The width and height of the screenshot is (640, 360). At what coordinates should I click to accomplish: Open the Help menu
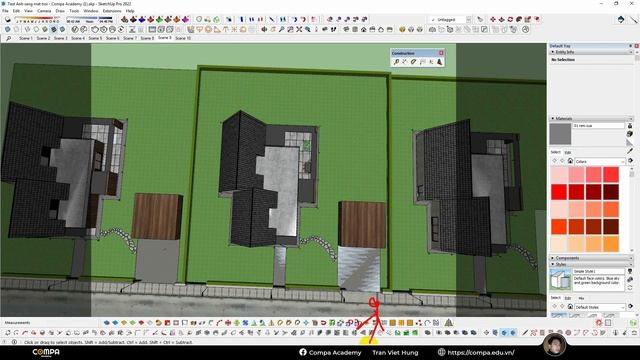pos(130,11)
